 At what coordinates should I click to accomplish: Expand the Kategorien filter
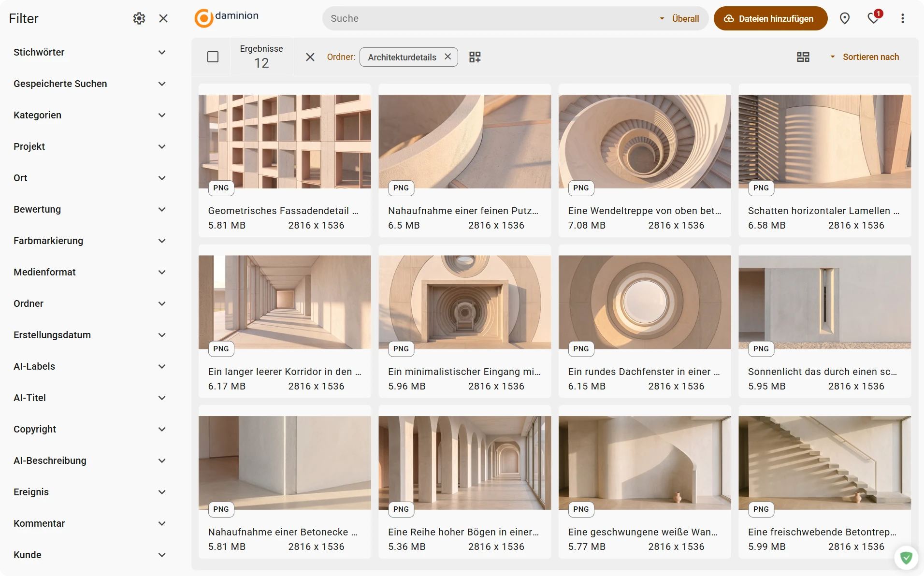pos(90,115)
